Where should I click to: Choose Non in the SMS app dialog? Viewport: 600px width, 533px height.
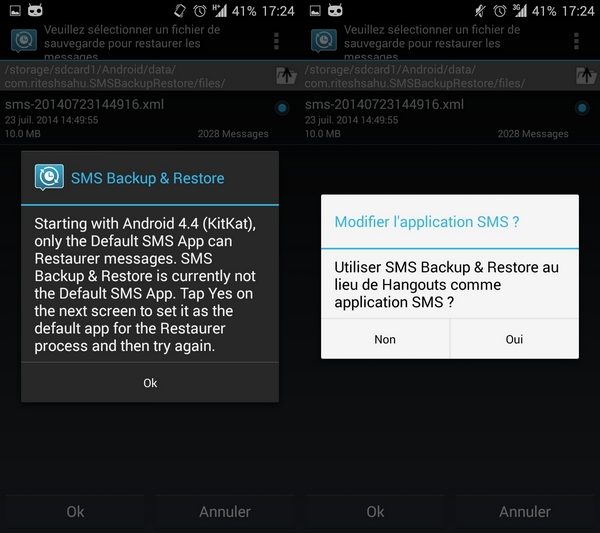click(385, 339)
